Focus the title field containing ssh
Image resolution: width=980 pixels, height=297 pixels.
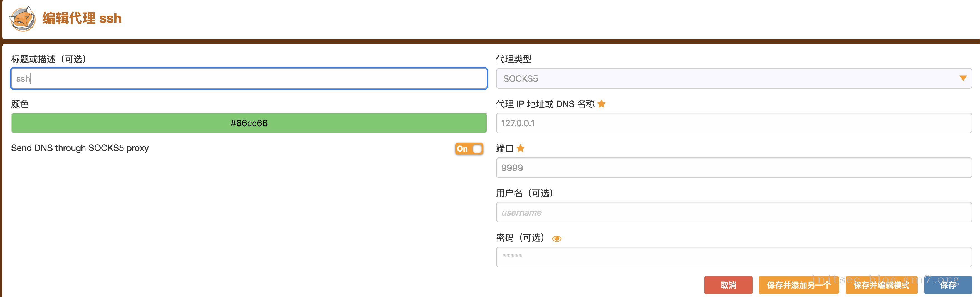(249, 79)
